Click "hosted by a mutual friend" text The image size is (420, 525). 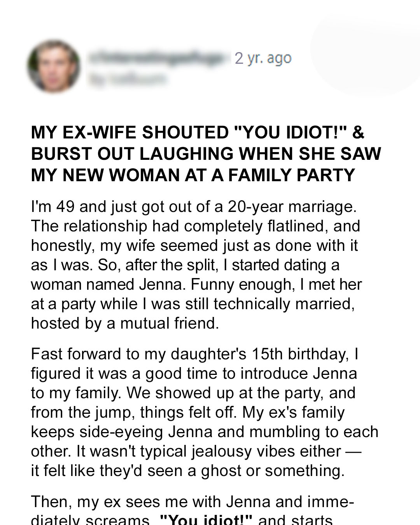click(125, 323)
